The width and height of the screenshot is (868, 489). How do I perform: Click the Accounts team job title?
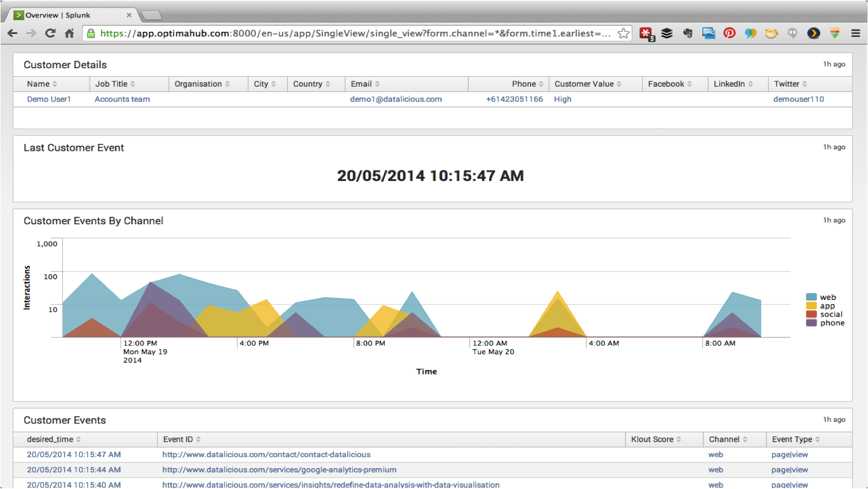click(x=122, y=99)
